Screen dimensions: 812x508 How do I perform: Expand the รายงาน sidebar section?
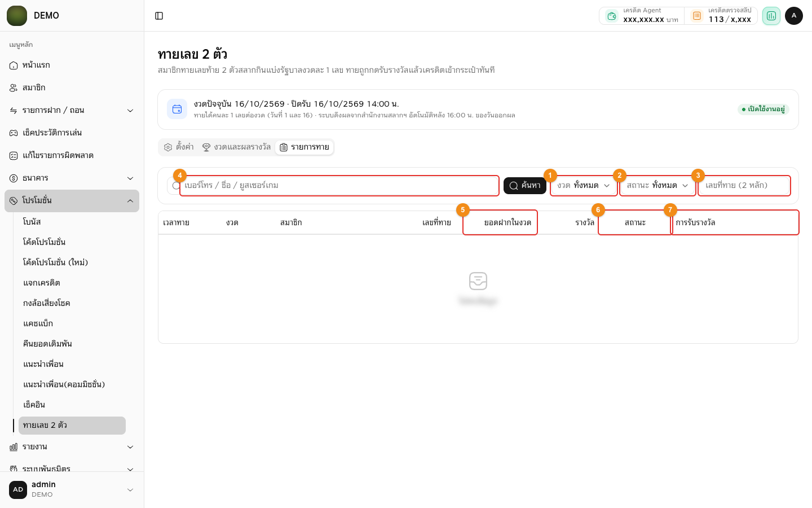coord(72,447)
